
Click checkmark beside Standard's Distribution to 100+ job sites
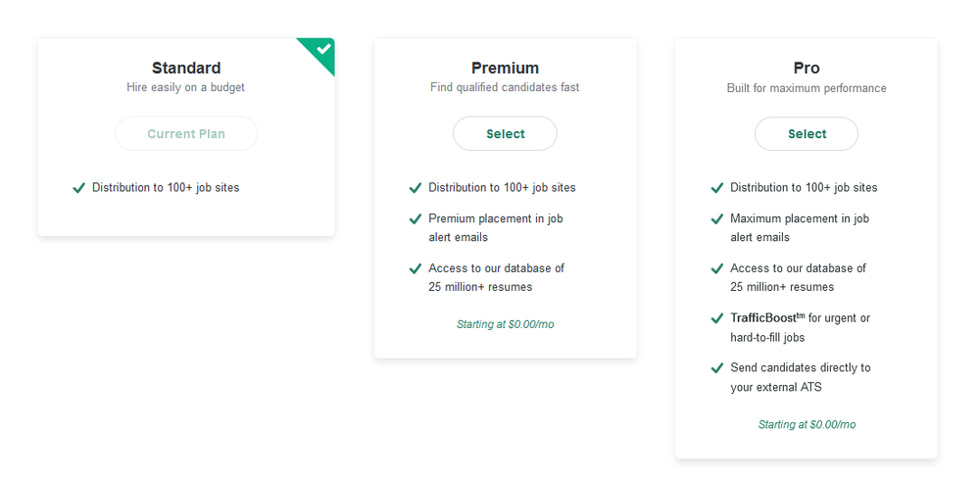click(78, 188)
